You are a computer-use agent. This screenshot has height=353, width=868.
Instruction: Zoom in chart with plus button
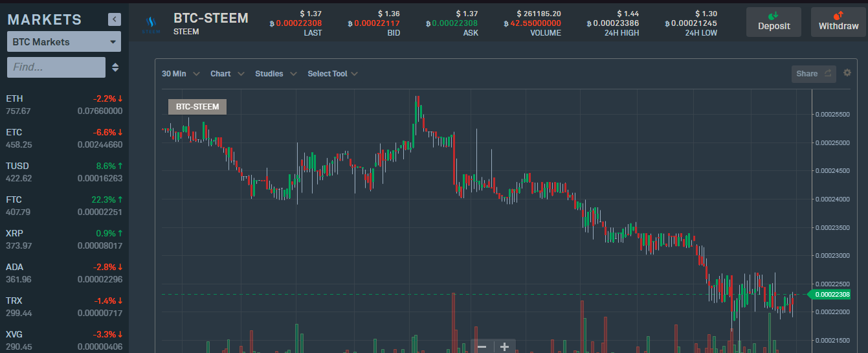[504, 347]
